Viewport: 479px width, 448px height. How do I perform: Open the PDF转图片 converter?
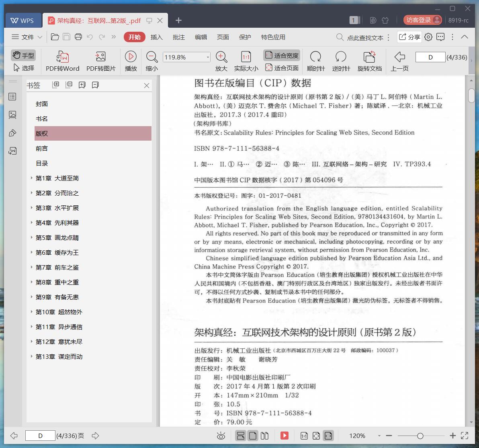[101, 61]
